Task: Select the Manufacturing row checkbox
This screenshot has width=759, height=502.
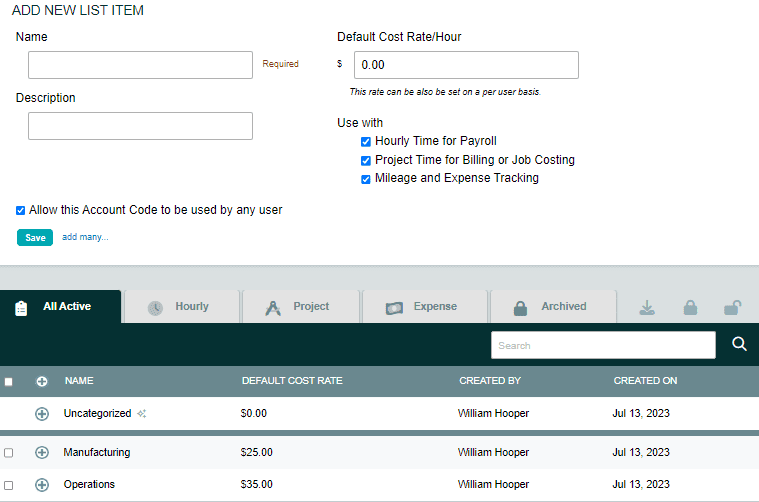Action: tap(9, 453)
